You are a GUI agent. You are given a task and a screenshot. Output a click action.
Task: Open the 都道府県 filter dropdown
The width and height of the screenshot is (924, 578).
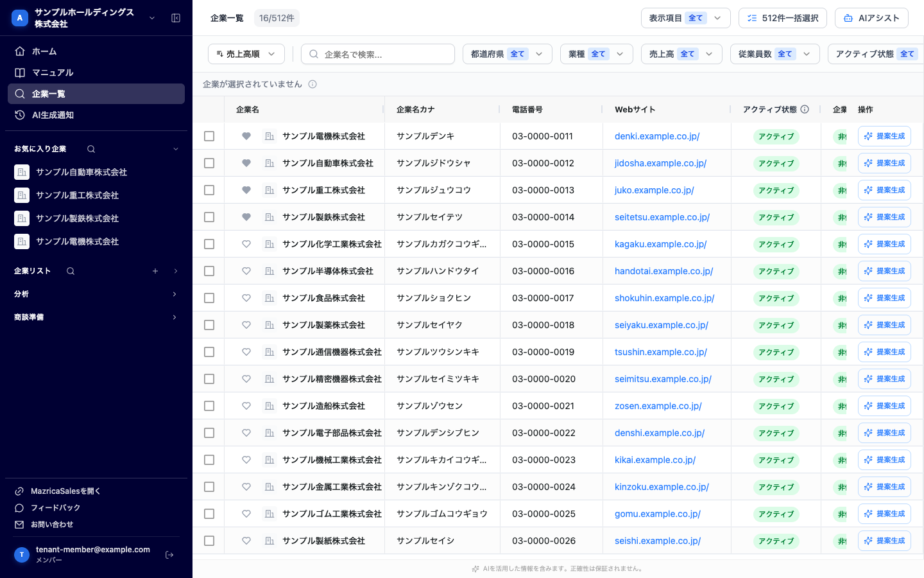(x=508, y=54)
